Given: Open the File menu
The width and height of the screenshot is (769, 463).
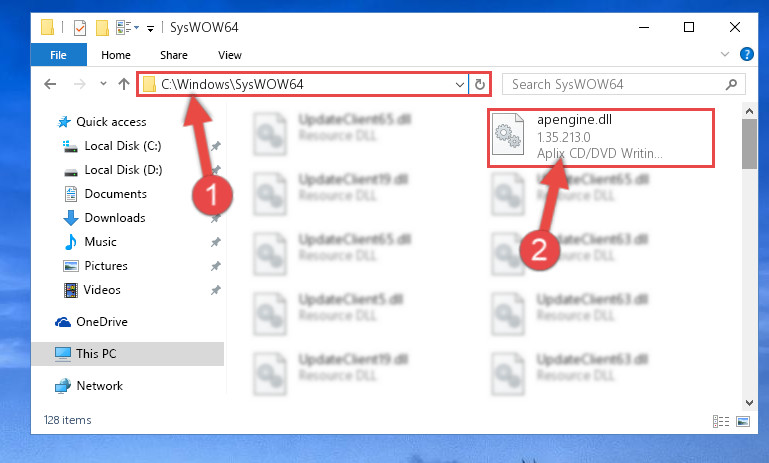Looking at the screenshot, I should pos(58,55).
